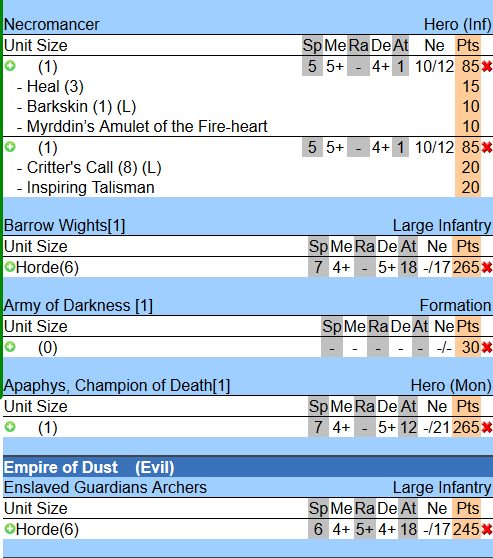Add Apaphys, Champion of Death via its green plus

tap(10, 427)
